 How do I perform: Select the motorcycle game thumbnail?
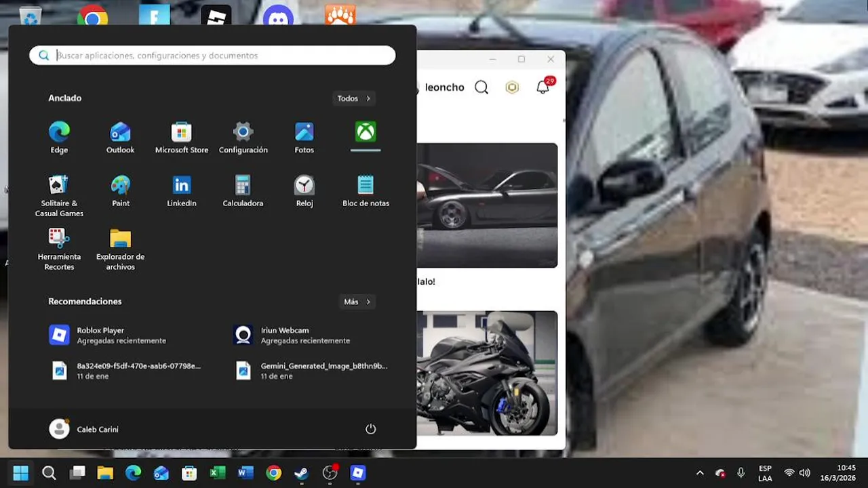point(487,373)
